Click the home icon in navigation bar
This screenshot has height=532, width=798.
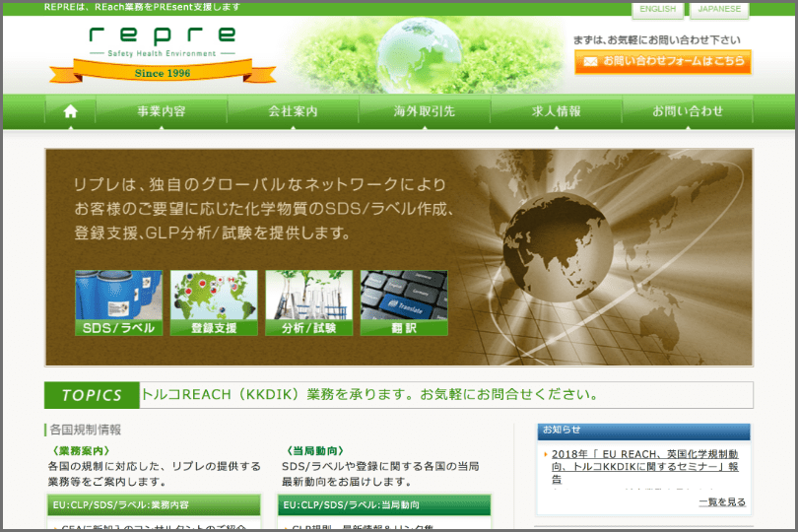[70, 111]
